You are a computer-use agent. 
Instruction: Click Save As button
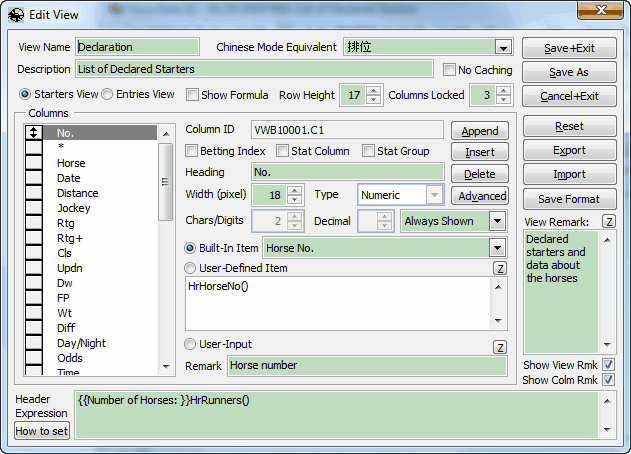[569, 72]
